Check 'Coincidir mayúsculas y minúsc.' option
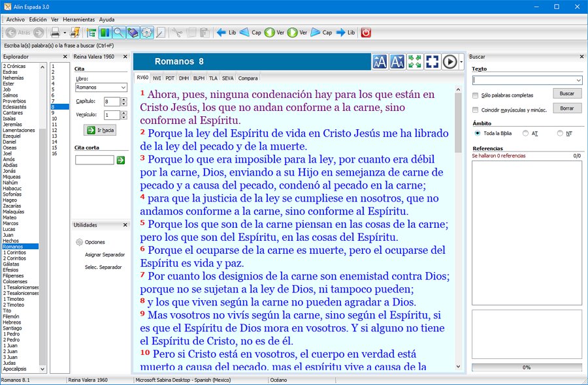This screenshot has width=588, height=385. tap(476, 108)
